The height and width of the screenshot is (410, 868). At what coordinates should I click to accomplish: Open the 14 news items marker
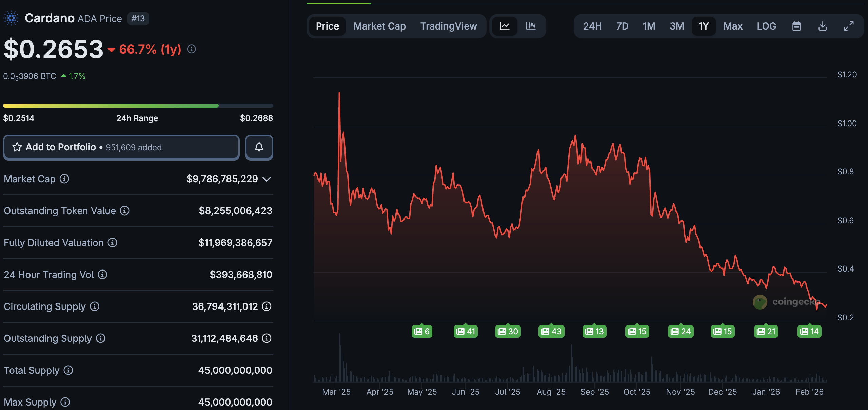[809, 331]
